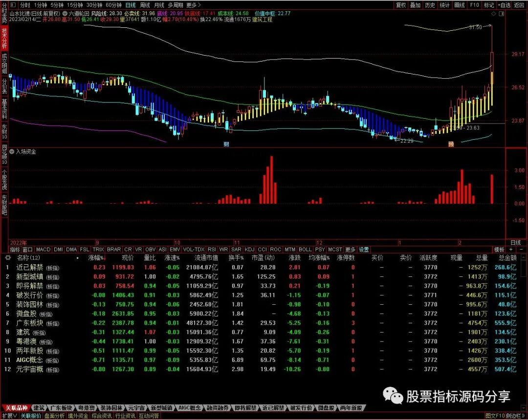Screen dimensions: 528x420
Task: Click the 统计 statistics button
Action: tap(444, 5)
